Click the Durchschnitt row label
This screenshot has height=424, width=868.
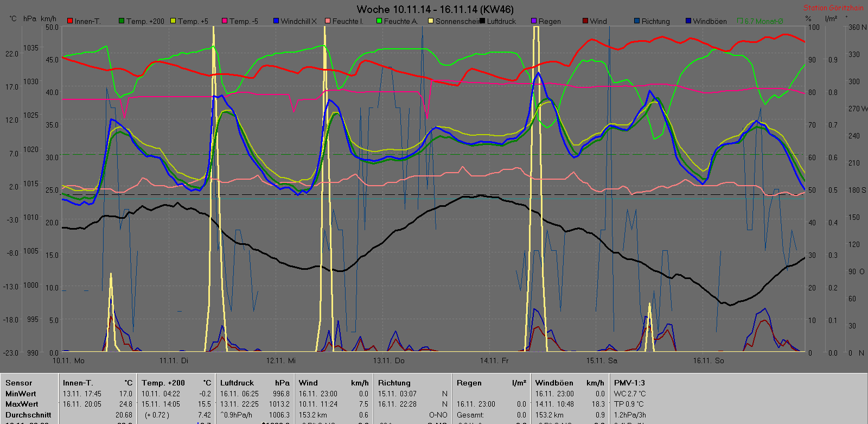(x=28, y=415)
